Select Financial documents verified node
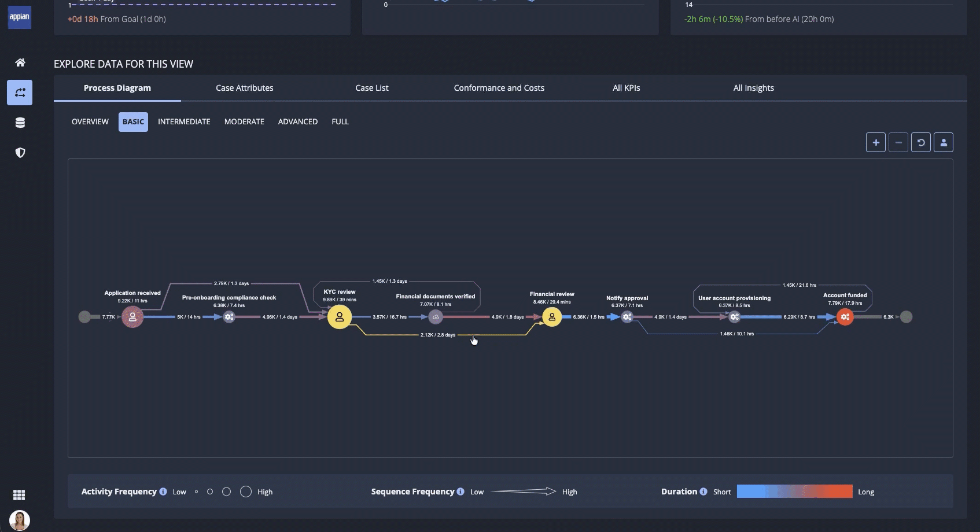This screenshot has height=532, width=980. [x=436, y=317]
